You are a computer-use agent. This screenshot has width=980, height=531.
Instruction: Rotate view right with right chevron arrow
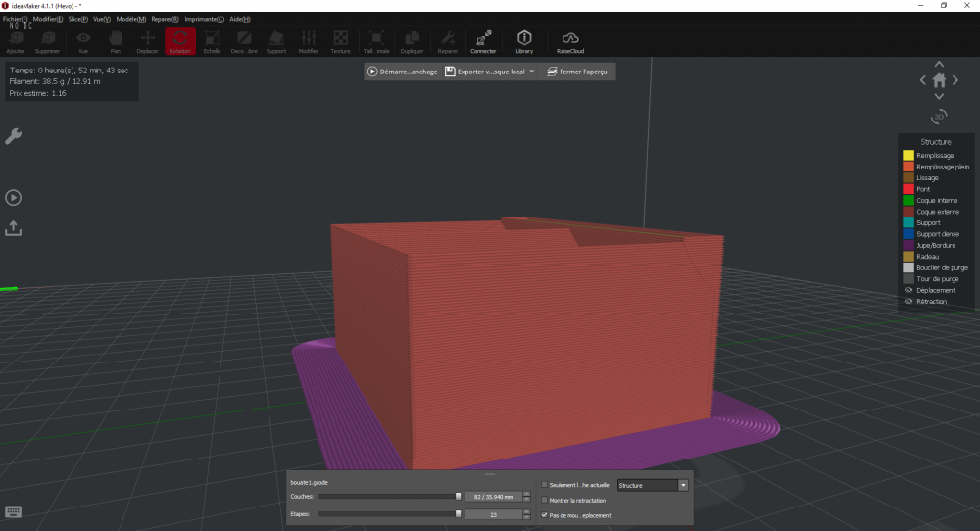[955, 80]
